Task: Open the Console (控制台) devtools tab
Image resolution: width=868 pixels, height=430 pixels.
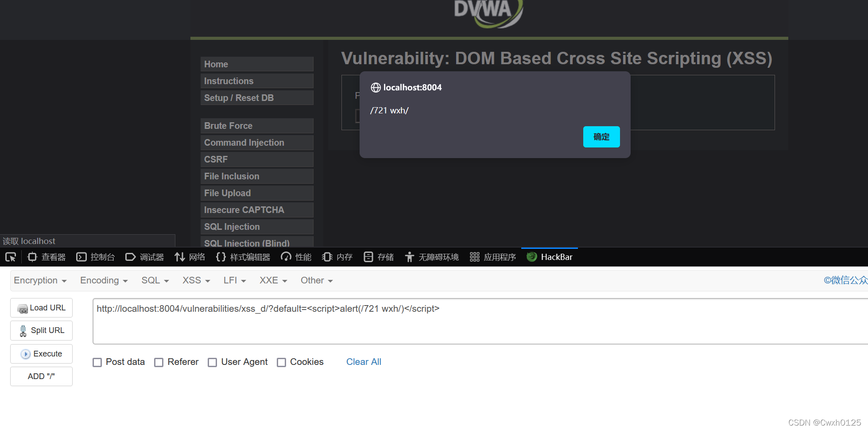Action: tap(96, 257)
